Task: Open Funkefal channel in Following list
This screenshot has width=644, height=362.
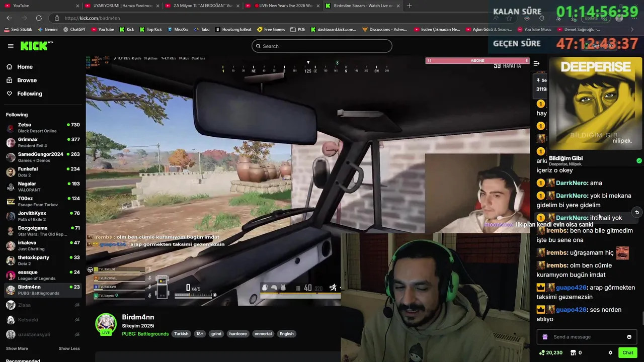Action: 43,172
